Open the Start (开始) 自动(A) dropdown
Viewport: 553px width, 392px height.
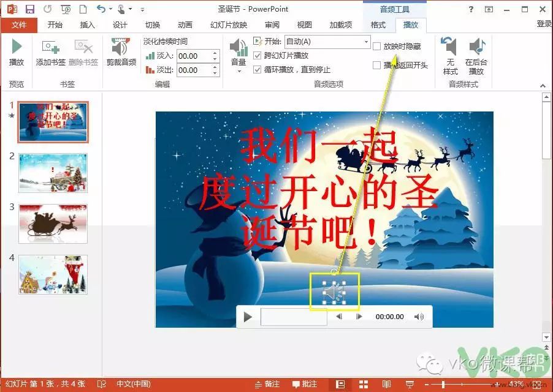366,42
